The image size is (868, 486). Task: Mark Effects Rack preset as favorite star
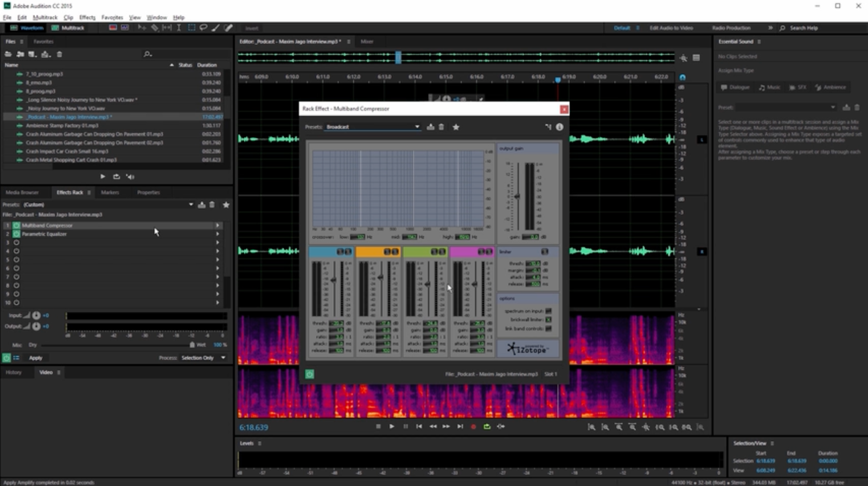(226, 204)
